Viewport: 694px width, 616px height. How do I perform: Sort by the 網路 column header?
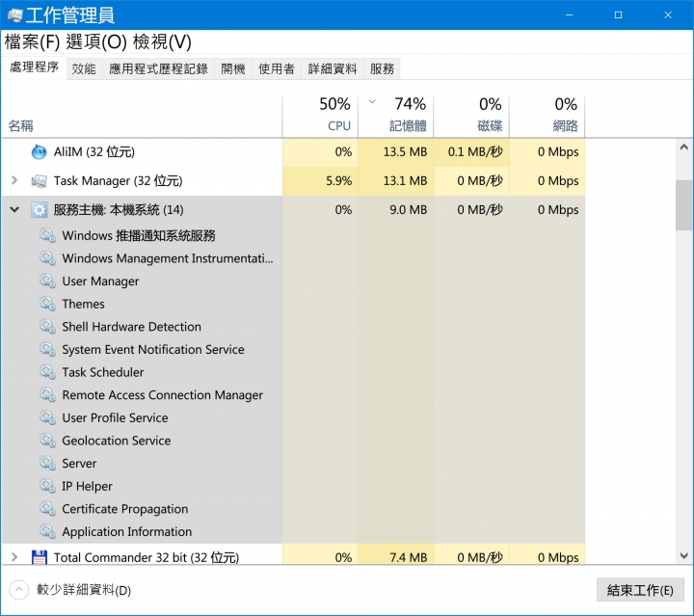(547, 116)
